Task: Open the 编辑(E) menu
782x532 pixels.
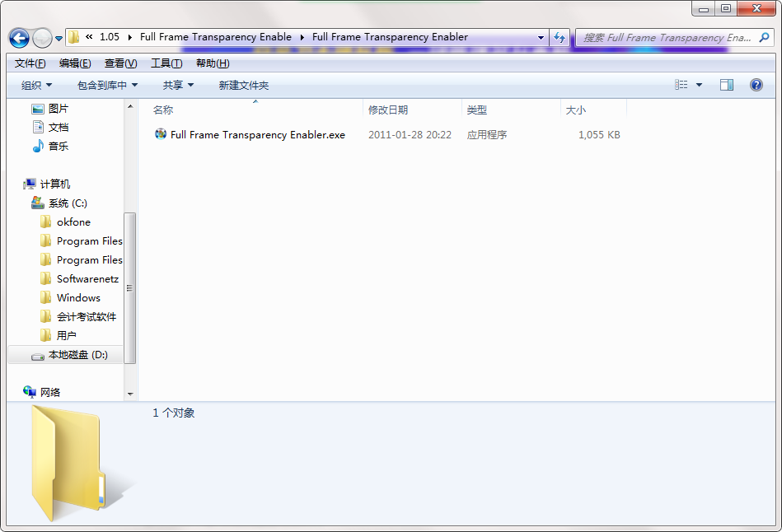Action: [75, 63]
